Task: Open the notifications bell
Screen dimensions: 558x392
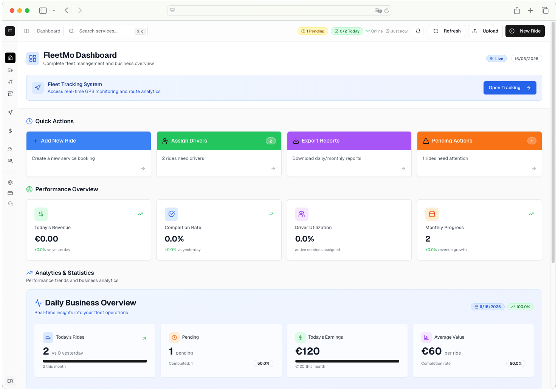Action: [418, 31]
